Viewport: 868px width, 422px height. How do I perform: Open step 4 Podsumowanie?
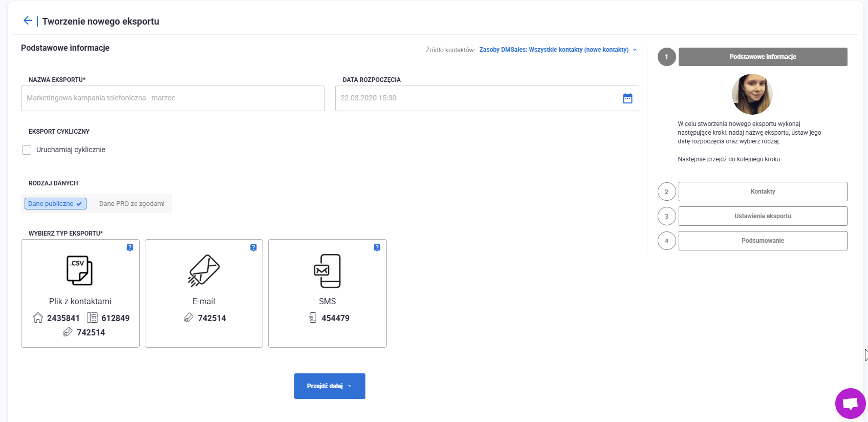coord(763,241)
